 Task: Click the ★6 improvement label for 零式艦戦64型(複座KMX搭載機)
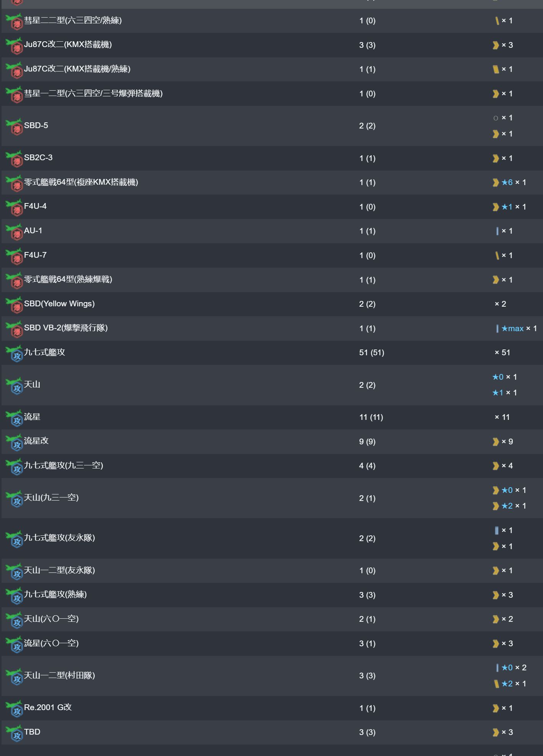pos(507,182)
